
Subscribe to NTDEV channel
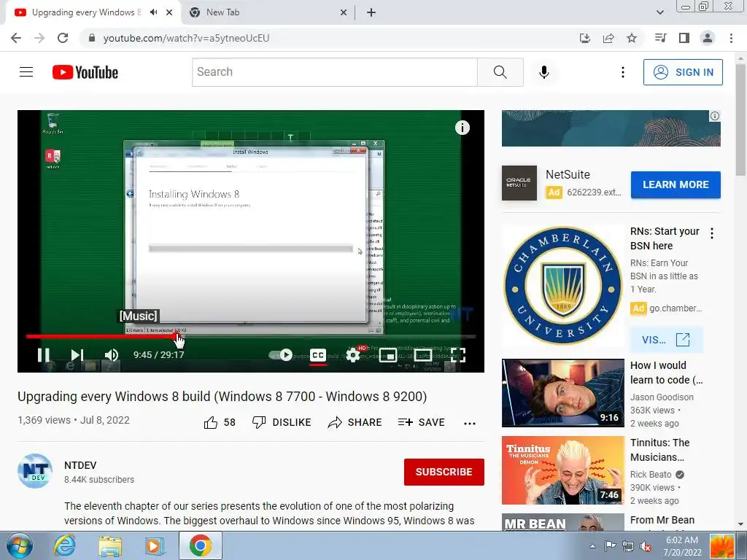coord(444,472)
